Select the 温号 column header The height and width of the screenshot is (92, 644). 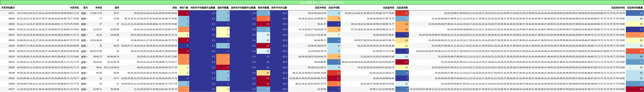pos(117,8)
